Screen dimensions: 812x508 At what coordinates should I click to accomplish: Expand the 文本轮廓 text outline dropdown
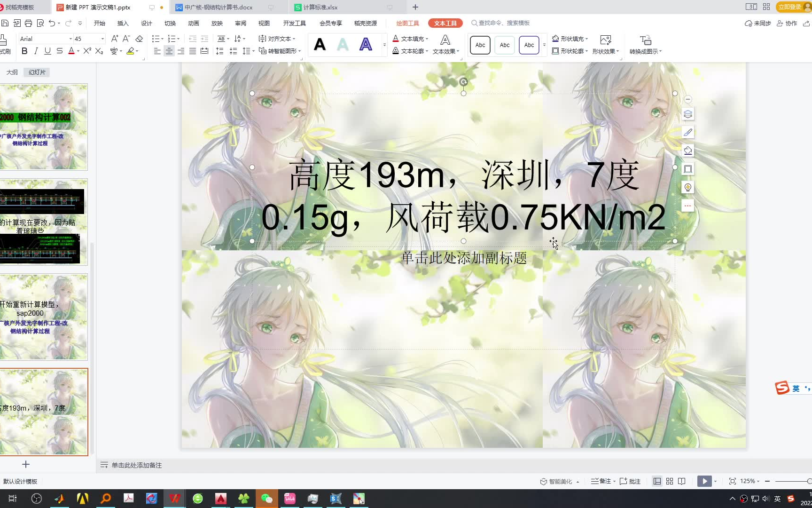427,51
